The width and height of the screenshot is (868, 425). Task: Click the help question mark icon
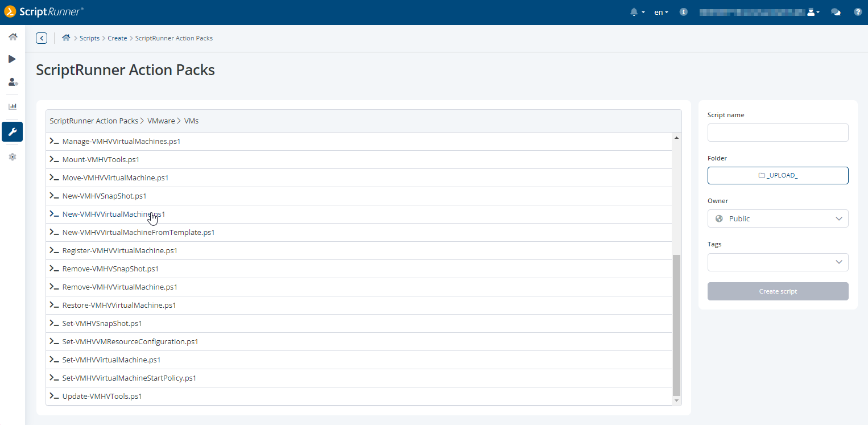858,12
